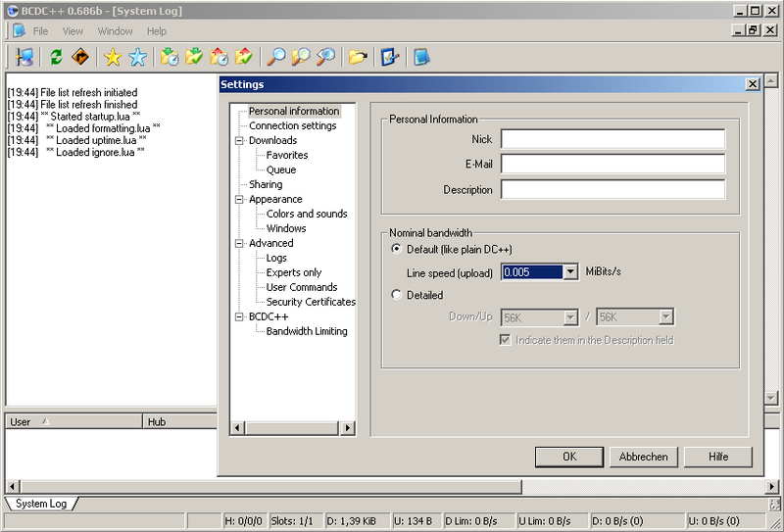Click into the Description input field

[613, 189]
